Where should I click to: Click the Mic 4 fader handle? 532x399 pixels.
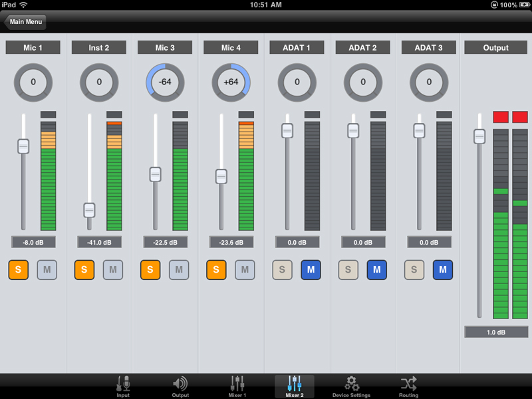click(221, 176)
